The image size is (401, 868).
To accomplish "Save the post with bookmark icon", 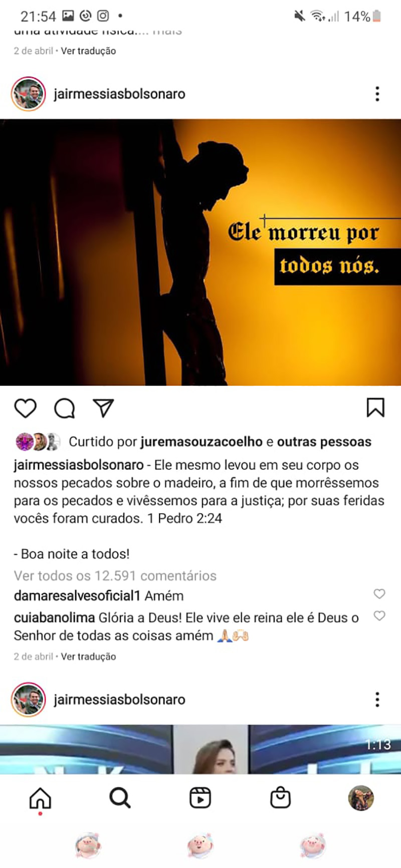I will pyautogui.click(x=375, y=408).
